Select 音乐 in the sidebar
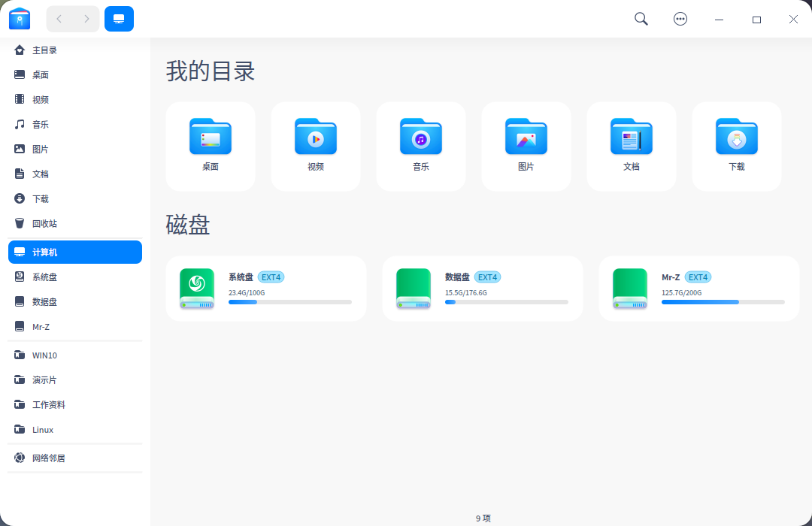 coord(75,124)
